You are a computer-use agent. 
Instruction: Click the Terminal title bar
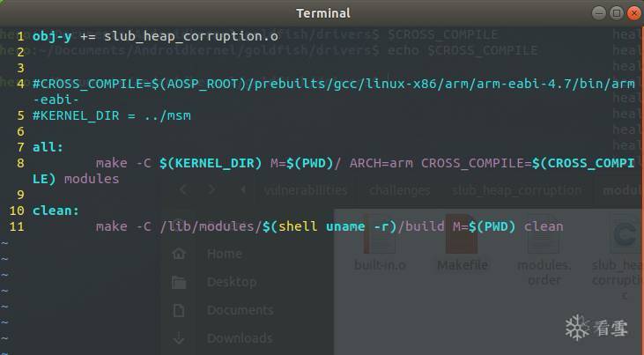(322, 13)
